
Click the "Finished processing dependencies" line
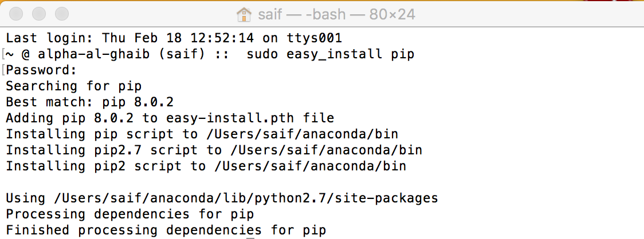click(166, 230)
